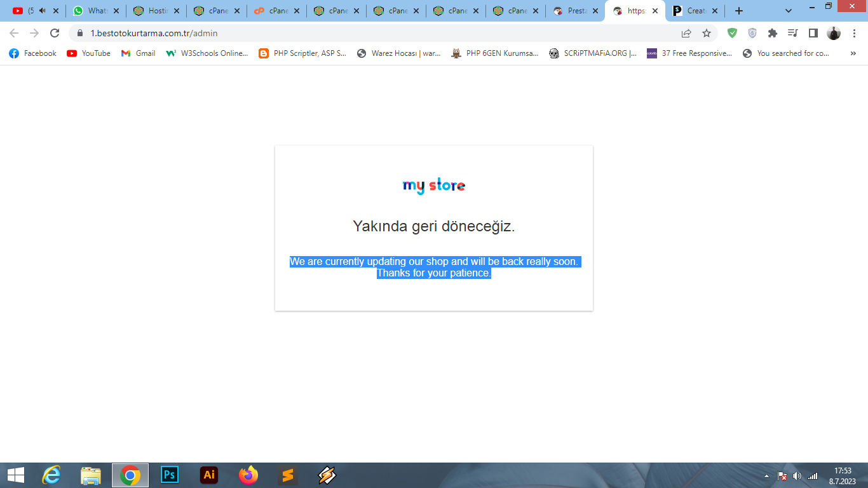Toggle the browser side panel
Image resolution: width=868 pixels, height=488 pixels.
(x=813, y=33)
